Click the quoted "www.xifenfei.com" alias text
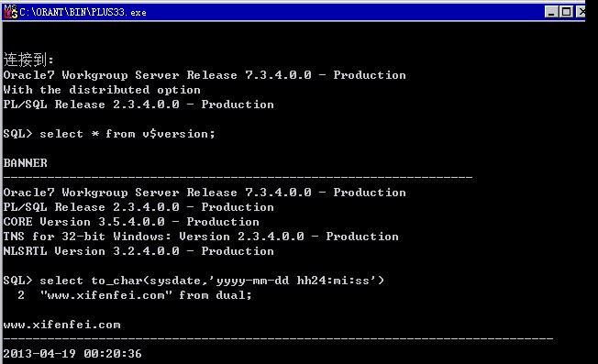This screenshot has height=364, width=598. click(x=106, y=295)
